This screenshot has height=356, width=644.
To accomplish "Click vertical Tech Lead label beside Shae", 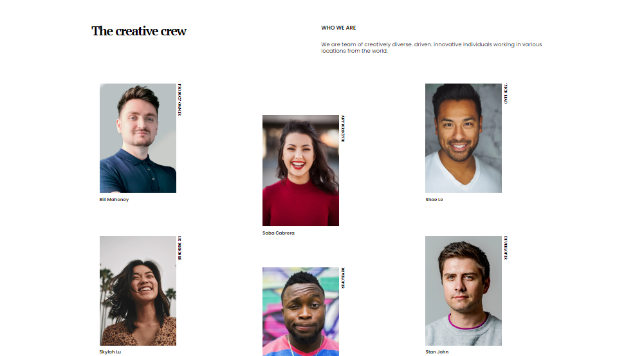I will (506, 94).
